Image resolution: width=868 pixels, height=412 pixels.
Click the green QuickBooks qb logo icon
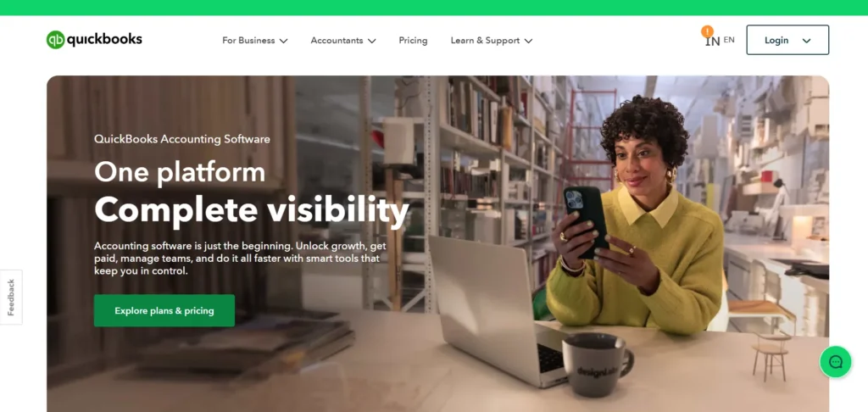55,40
